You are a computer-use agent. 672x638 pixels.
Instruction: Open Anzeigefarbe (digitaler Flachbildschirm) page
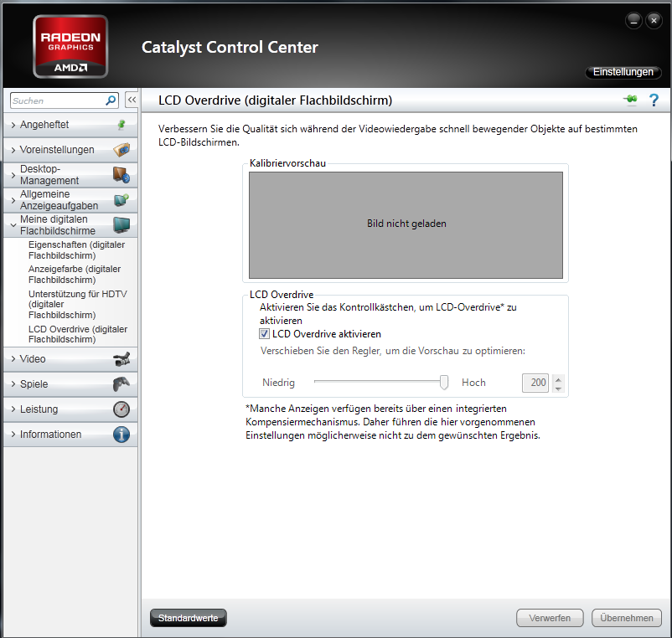(75, 275)
